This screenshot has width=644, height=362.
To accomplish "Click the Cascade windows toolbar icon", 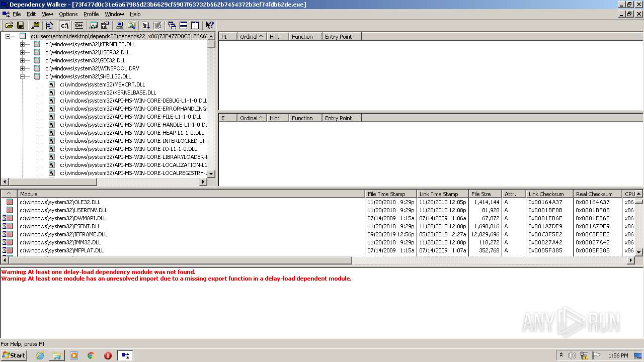I will coord(172,25).
